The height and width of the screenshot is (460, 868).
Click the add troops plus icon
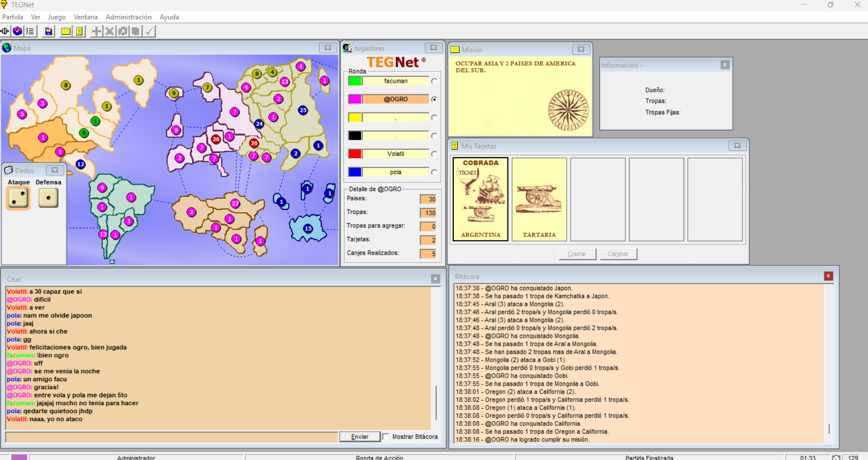pyautogui.click(x=96, y=31)
